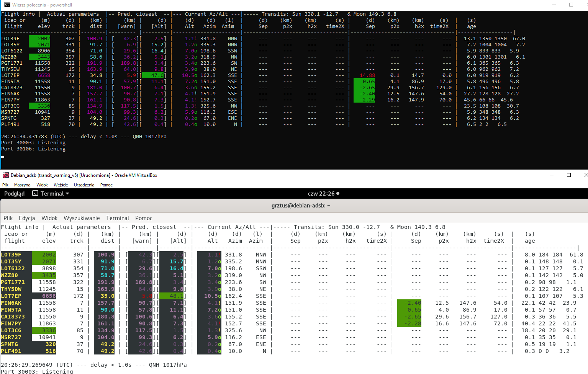Image resolution: width=588 pixels, height=374 pixels.
Task: Click SPNTG flight in Debian terminal
Action: [10, 344]
